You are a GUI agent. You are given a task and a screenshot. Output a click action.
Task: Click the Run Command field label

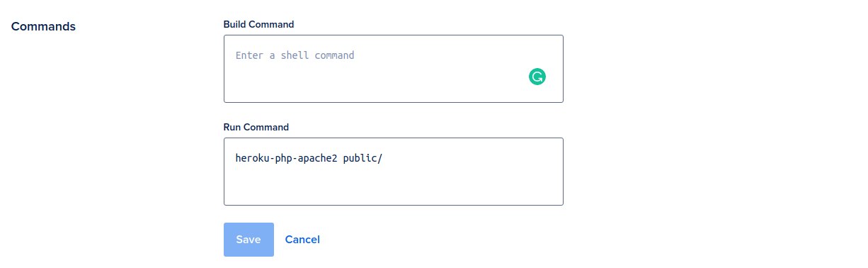pyautogui.click(x=256, y=127)
